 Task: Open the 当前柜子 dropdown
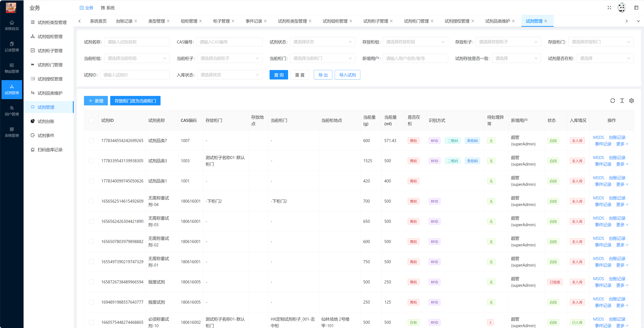(x=230, y=58)
